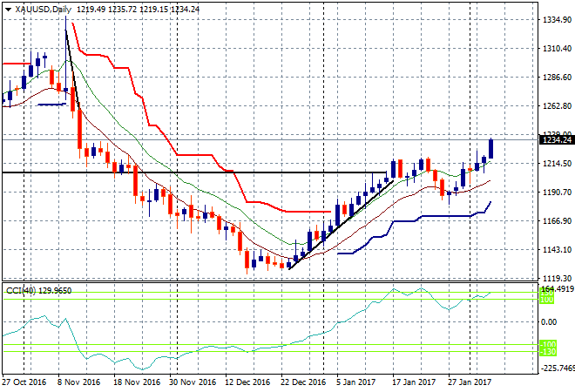Click the current price tag 1234.24
Screen dimensions: 575x392
click(557, 139)
